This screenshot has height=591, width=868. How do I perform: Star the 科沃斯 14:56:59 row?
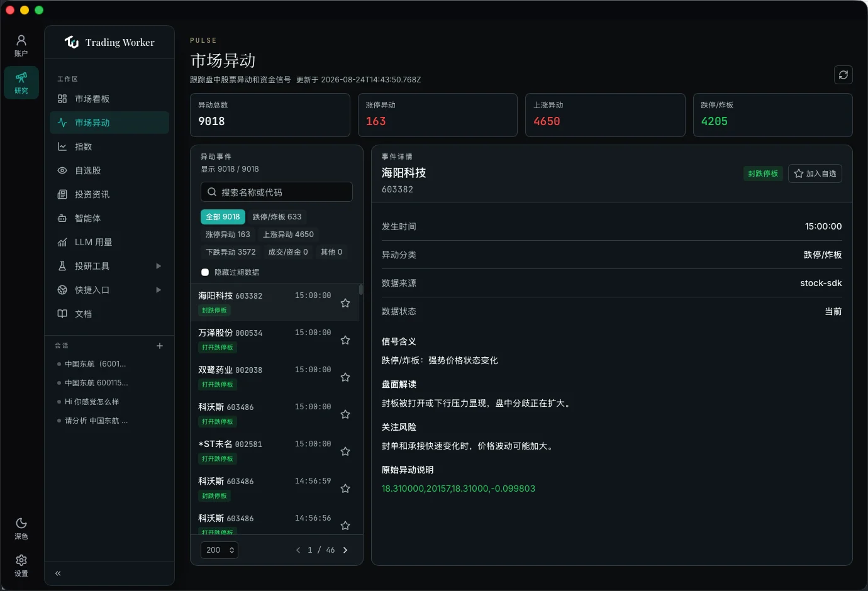coord(345,489)
